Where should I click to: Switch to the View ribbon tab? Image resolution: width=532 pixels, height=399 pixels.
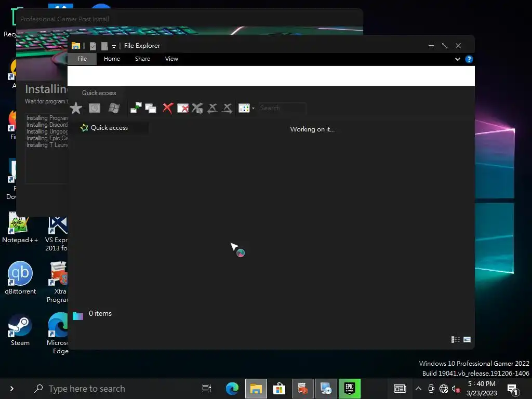[x=171, y=59]
